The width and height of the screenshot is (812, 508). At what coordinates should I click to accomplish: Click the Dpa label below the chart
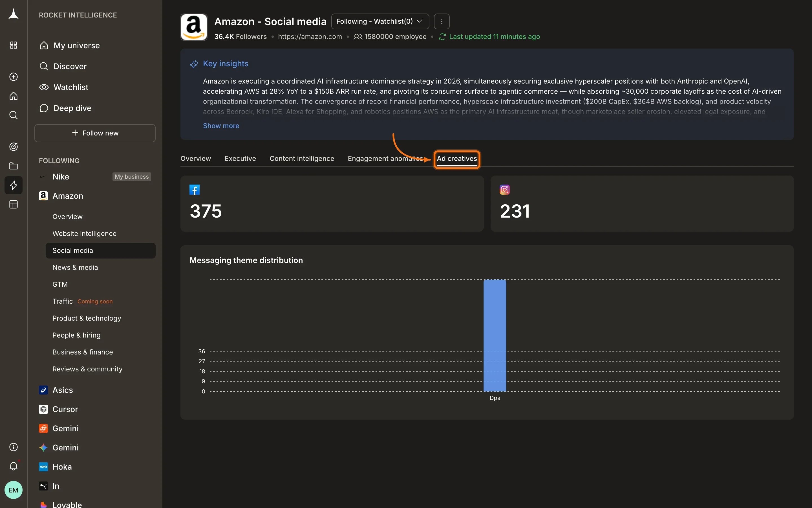click(x=495, y=398)
